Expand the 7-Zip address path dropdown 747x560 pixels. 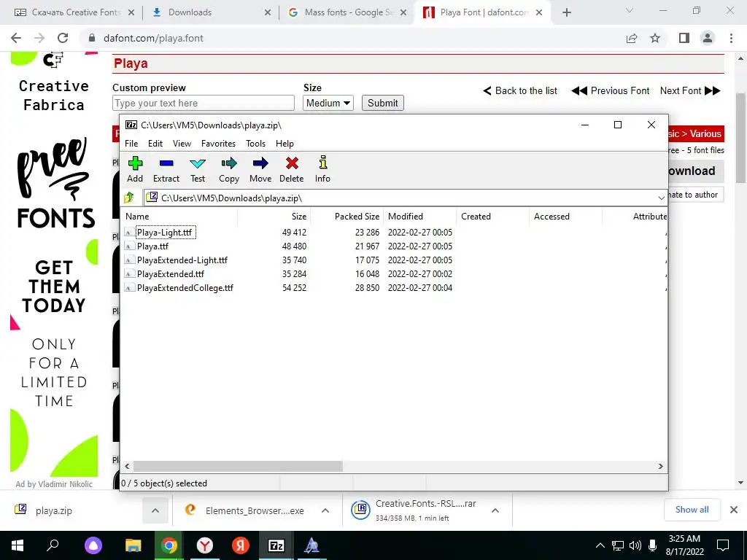click(x=661, y=198)
